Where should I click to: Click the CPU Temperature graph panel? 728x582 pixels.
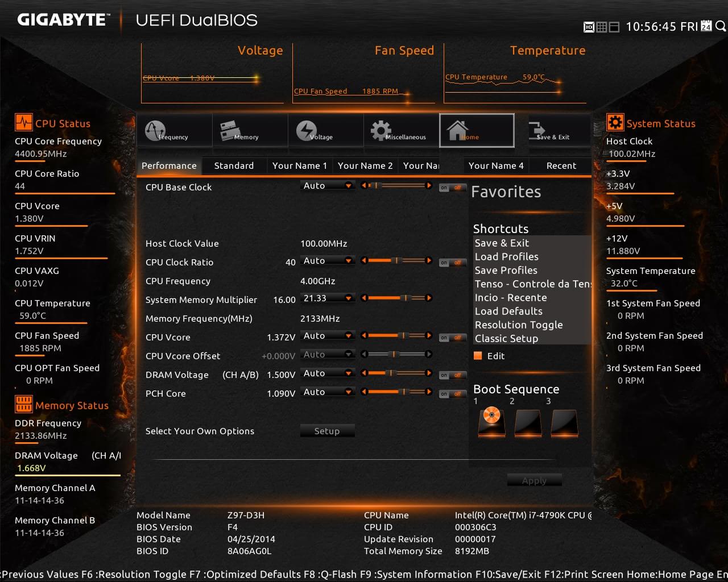pos(515,73)
